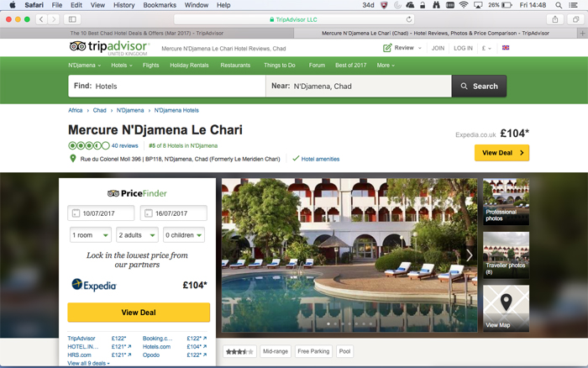Select Things to Do nav item

coord(280,66)
